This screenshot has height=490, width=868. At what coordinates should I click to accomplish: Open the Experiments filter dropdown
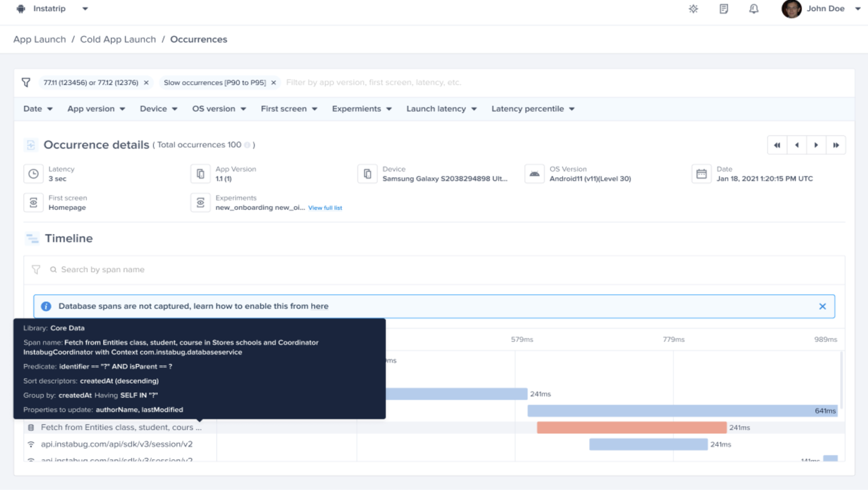tap(362, 109)
